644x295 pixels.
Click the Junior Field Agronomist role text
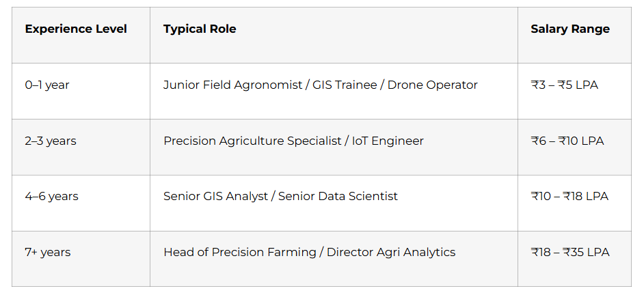pos(233,85)
